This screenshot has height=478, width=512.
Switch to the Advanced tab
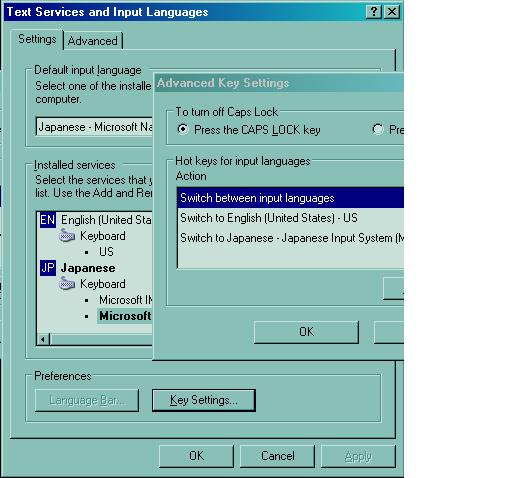93,41
